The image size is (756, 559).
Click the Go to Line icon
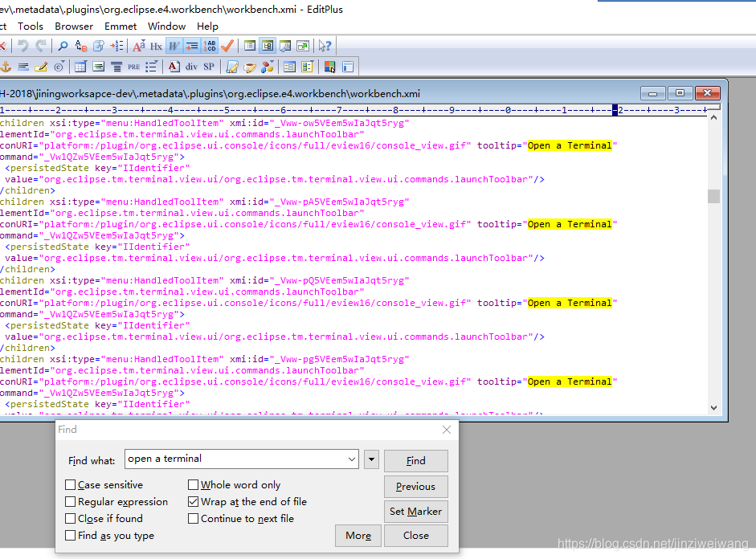point(116,46)
